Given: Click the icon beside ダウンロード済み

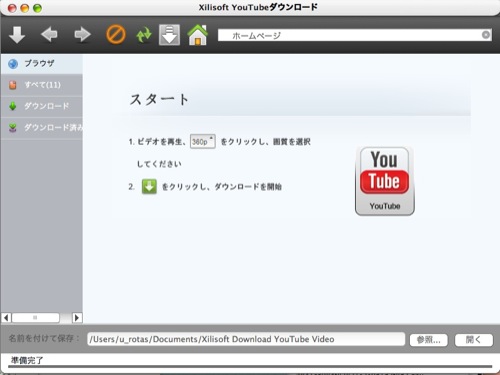Looking at the screenshot, I should point(13,128).
